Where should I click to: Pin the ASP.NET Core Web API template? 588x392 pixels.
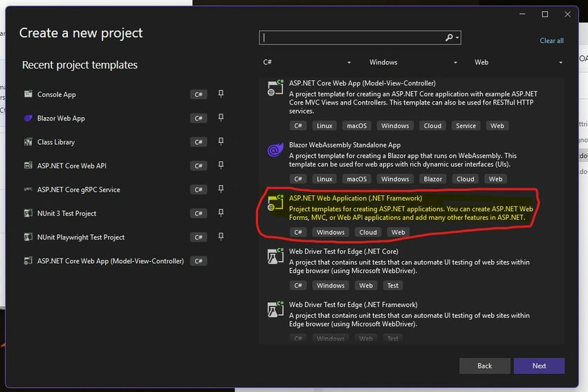point(221,166)
